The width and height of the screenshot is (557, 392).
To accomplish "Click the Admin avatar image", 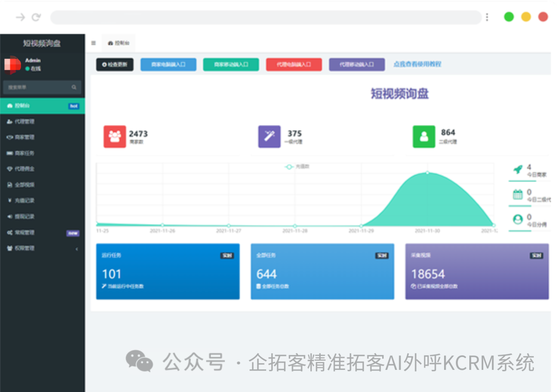I will point(12,64).
